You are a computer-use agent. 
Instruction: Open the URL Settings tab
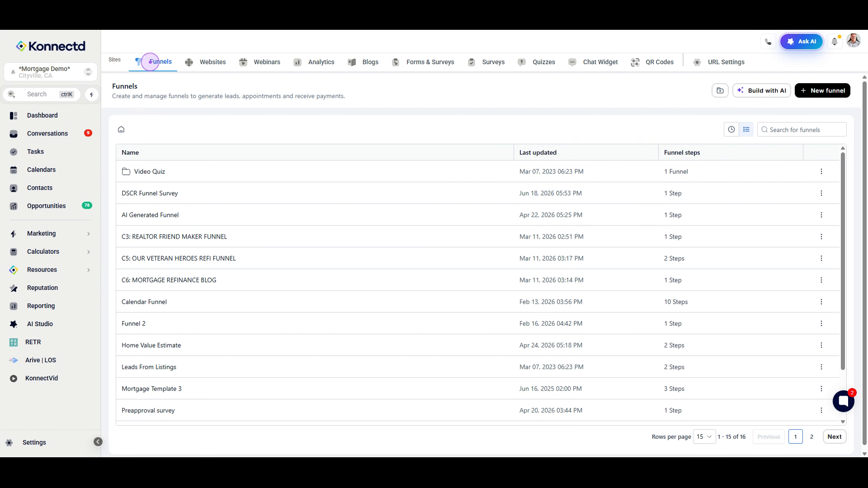pos(719,62)
